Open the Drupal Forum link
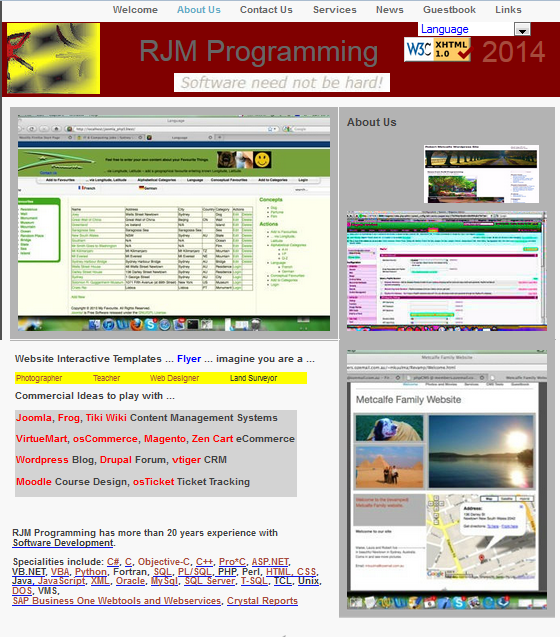The image size is (560, 637). [x=116, y=460]
